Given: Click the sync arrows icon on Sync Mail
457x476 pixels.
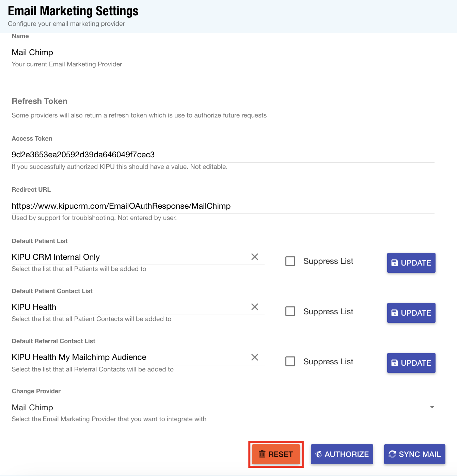Looking at the screenshot, I should click(x=392, y=454).
